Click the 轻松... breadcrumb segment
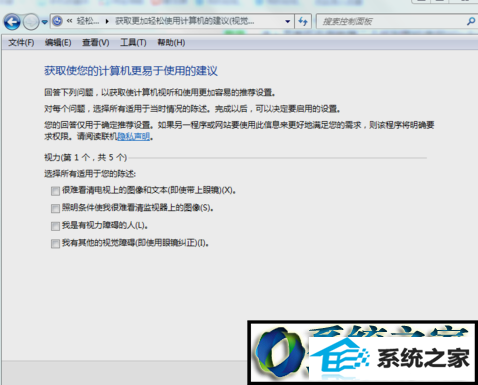Image resolution: width=478 pixels, height=385 pixels. tap(88, 21)
